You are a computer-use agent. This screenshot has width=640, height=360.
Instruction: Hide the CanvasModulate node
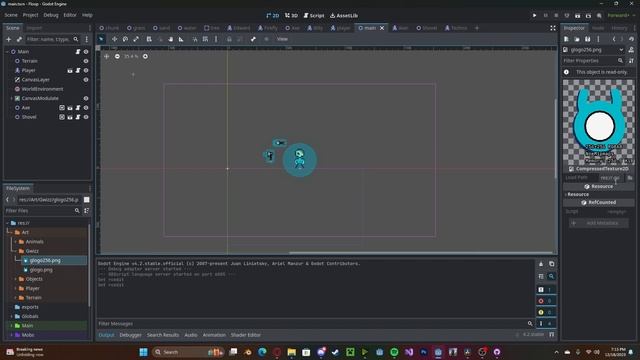[x=86, y=98]
